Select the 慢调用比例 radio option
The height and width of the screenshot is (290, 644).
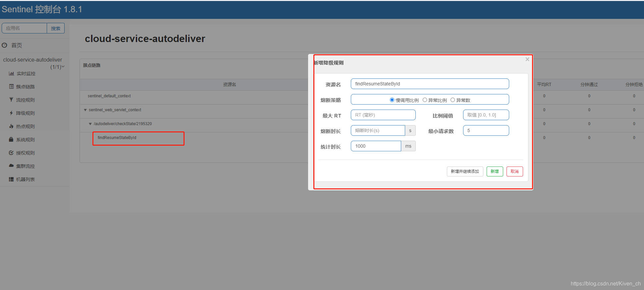point(392,100)
